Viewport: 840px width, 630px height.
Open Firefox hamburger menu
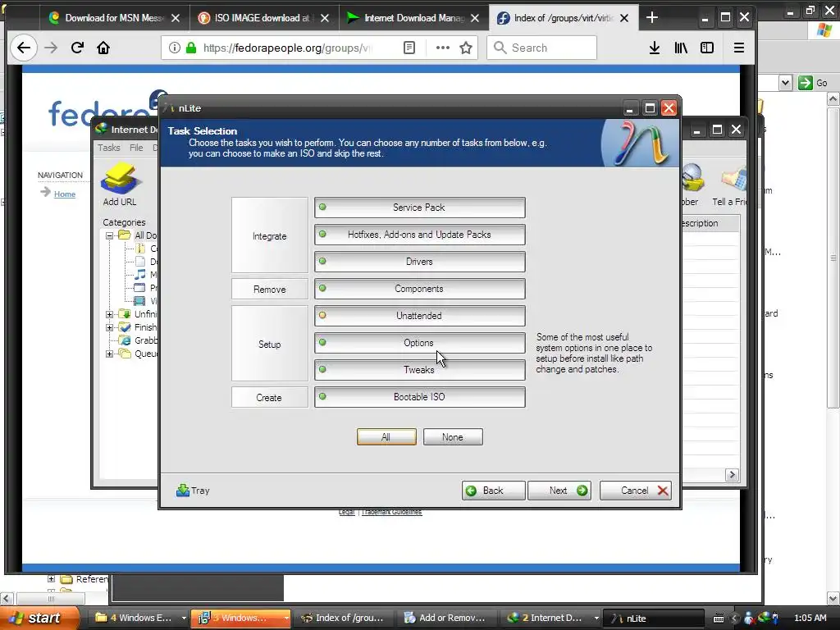coord(739,48)
